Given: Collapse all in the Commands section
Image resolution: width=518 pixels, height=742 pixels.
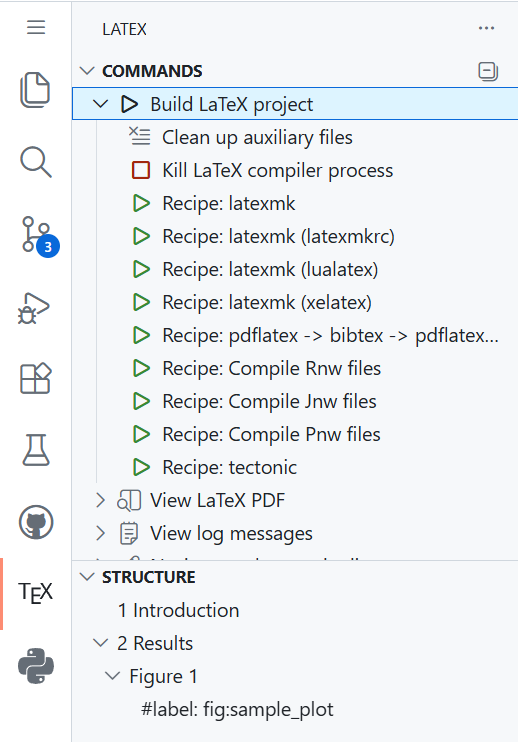Looking at the screenshot, I should (488, 71).
